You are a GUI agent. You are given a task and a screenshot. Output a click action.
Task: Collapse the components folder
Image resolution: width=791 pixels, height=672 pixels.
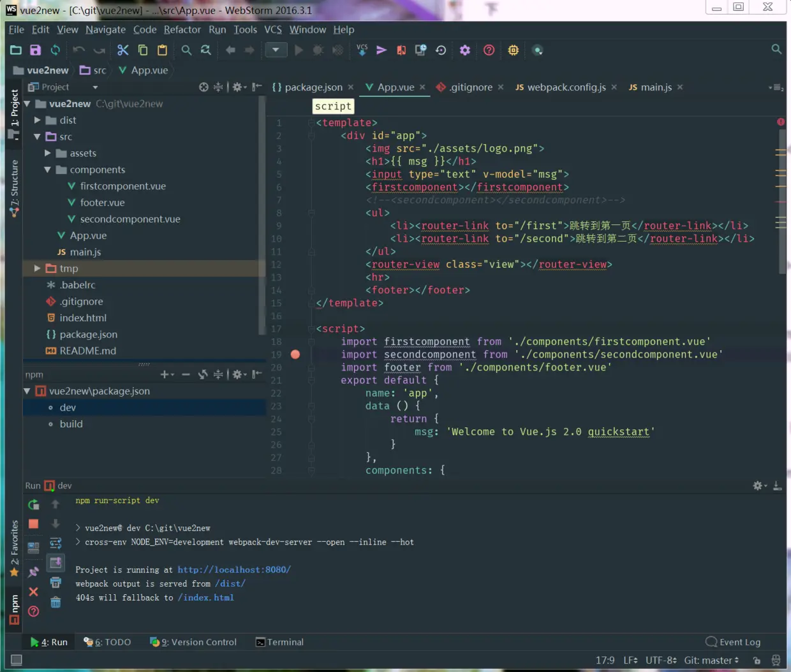pyautogui.click(x=48, y=170)
